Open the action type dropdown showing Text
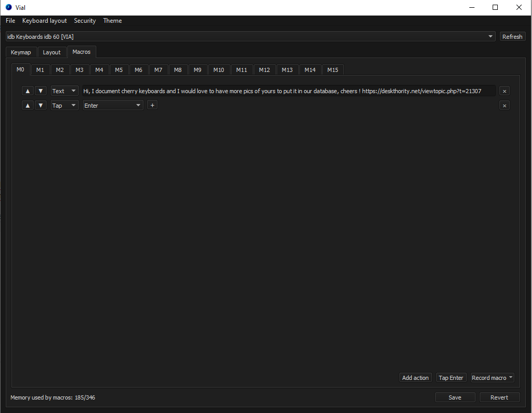This screenshot has height=413, width=532. [x=64, y=91]
